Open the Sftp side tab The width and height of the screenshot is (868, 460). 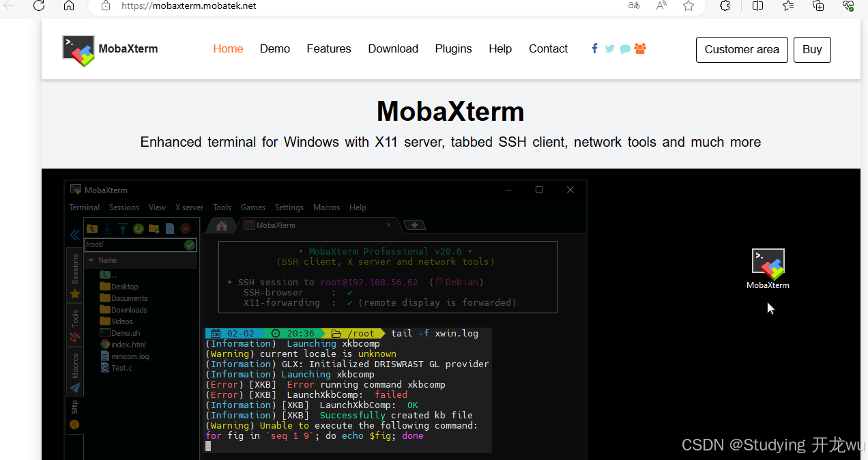click(x=75, y=414)
